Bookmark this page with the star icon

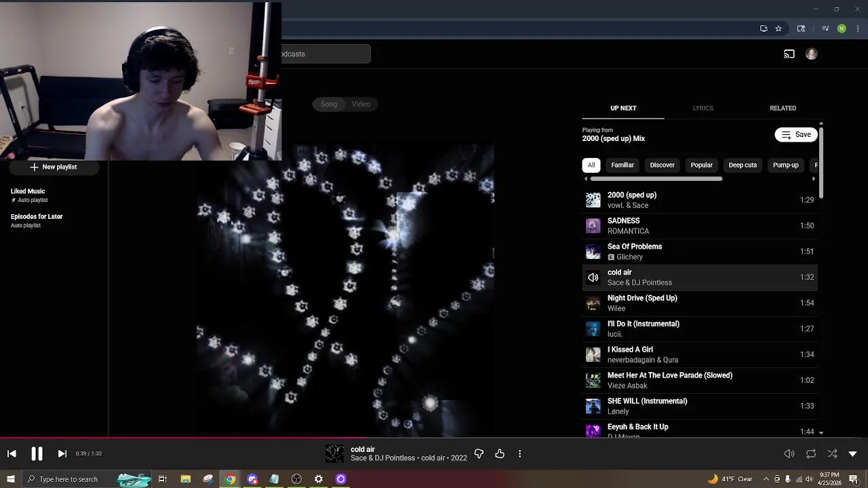(x=778, y=28)
